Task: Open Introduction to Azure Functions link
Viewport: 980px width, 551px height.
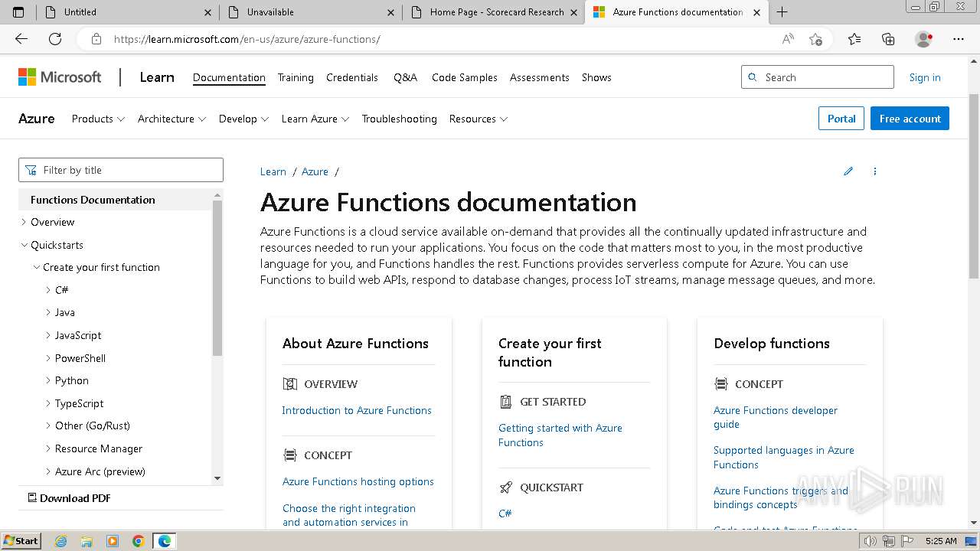Action: (357, 410)
